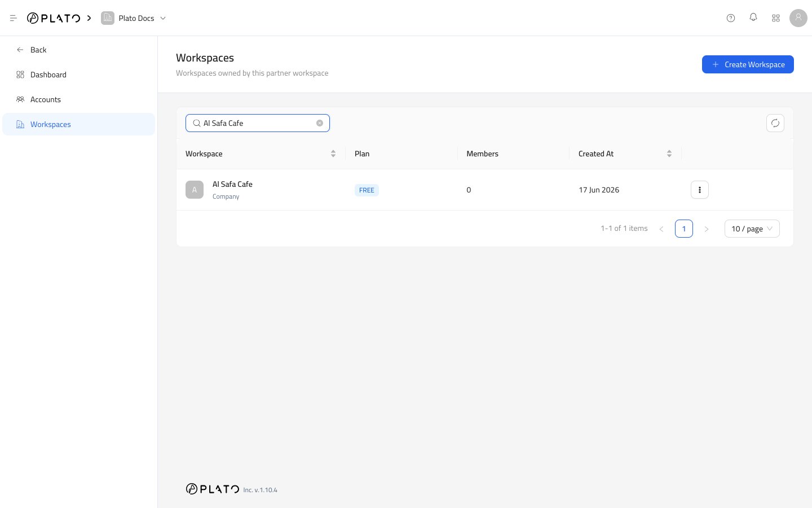Click the 17 Jun 2026 date cell
The image size is (812, 508).
(x=599, y=190)
